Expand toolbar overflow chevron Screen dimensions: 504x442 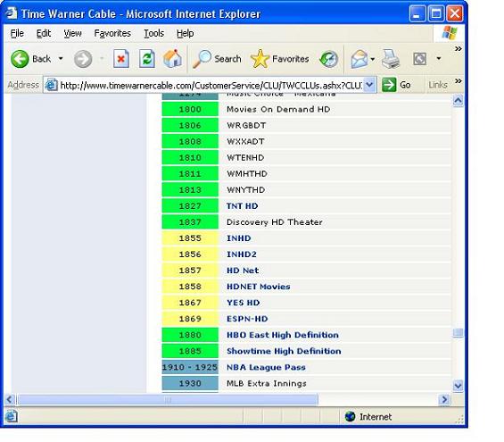point(458,48)
